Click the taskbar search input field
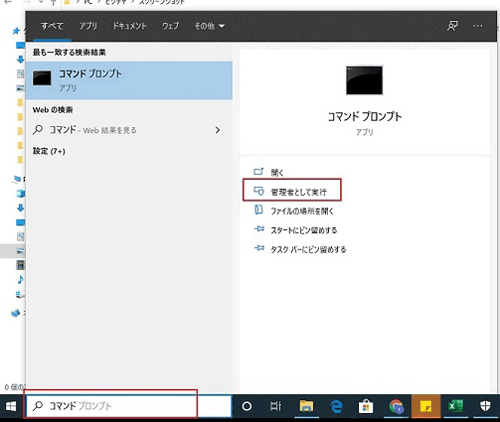The image size is (500, 422). [129, 406]
